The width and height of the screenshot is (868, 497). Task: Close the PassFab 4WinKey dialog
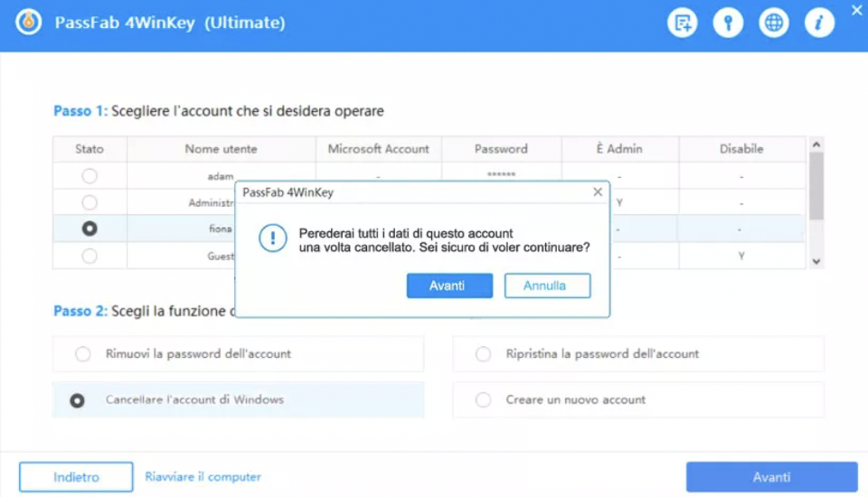pos(598,192)
